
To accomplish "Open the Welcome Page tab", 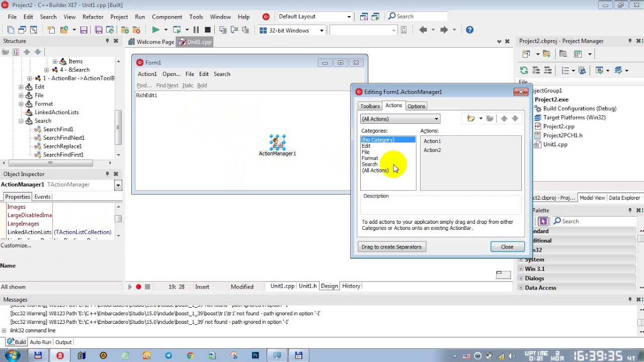I will 151,42.
